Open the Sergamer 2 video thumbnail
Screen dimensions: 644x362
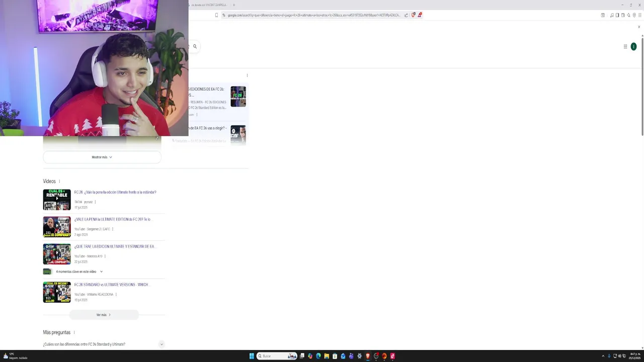coord(57,227)
